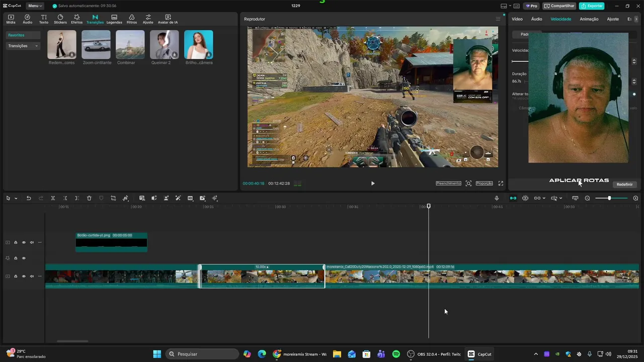Zoom in the timeline with the plus icon
The image size is (644, 362).
pyautogui.click(x=635, y=198)
